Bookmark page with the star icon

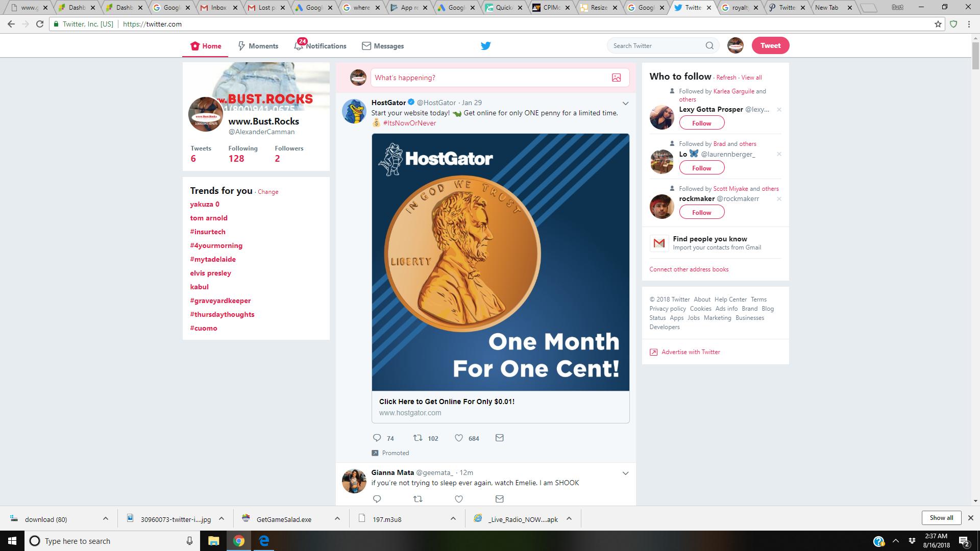(938, 24)
